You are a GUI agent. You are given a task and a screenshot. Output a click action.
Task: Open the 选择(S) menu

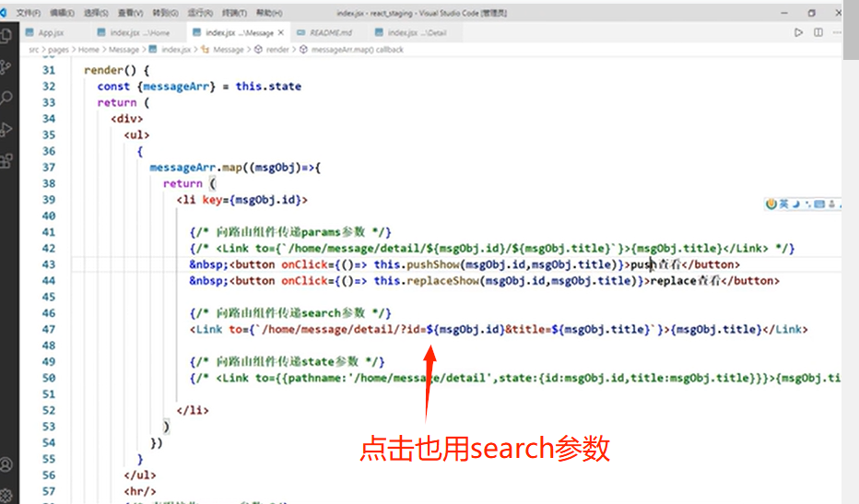[96, 13]
